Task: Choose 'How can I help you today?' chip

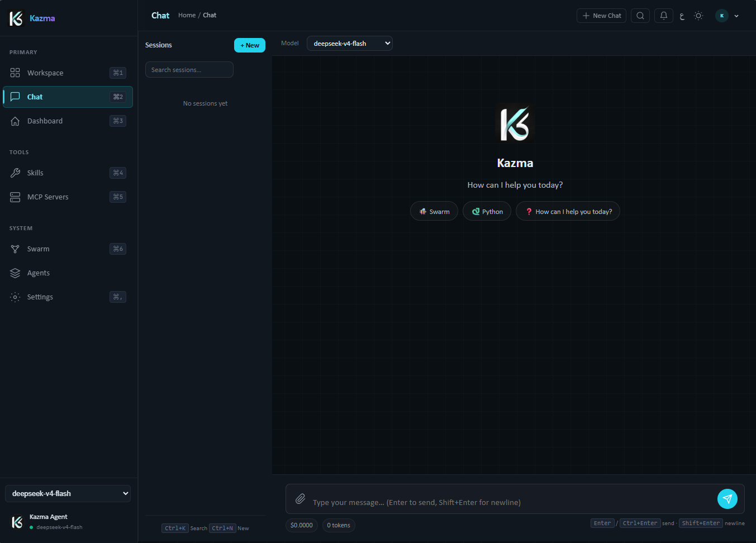Action: tap(568, 211)
